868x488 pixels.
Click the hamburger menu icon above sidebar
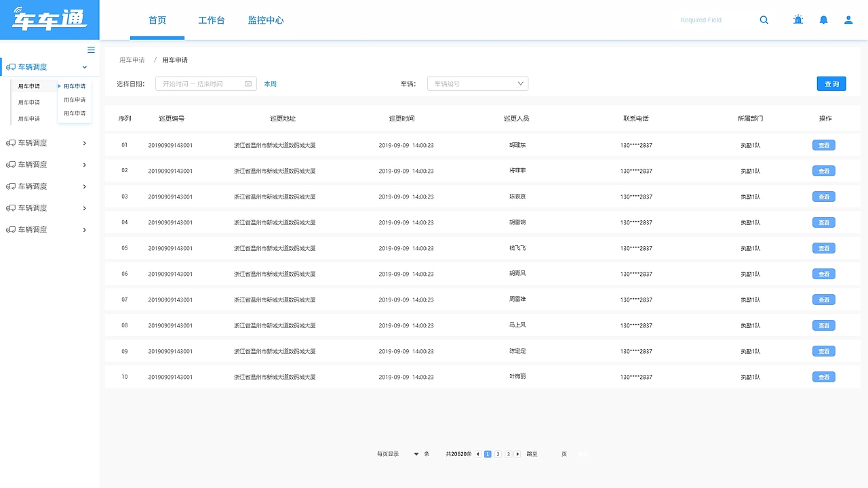[91, 49]
